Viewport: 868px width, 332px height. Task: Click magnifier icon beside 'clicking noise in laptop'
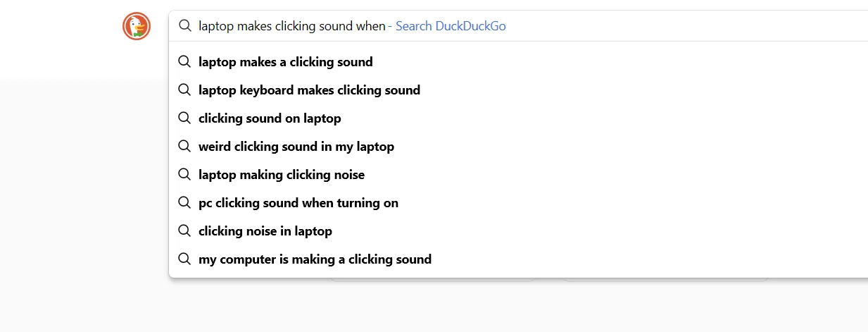185,231
